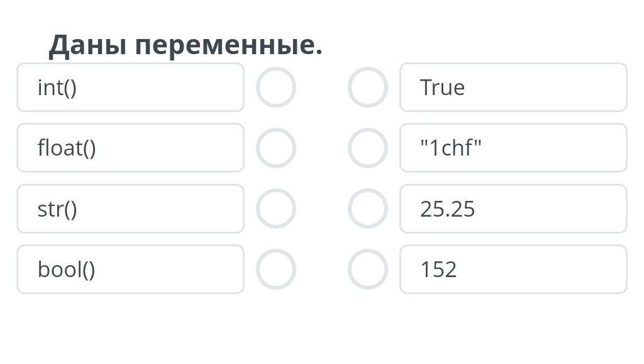Pick the True value box
The image size is (644, 364).
pyautogui.click(x=513, y=88)
